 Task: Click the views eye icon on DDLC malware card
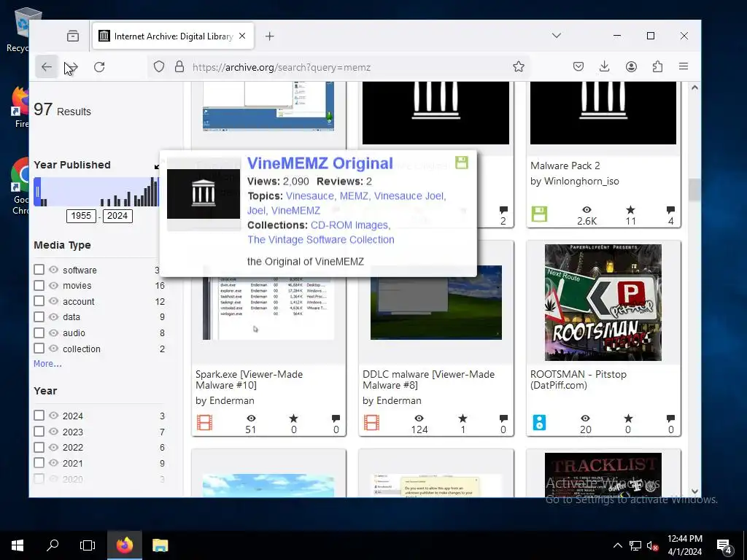[419, 418]
